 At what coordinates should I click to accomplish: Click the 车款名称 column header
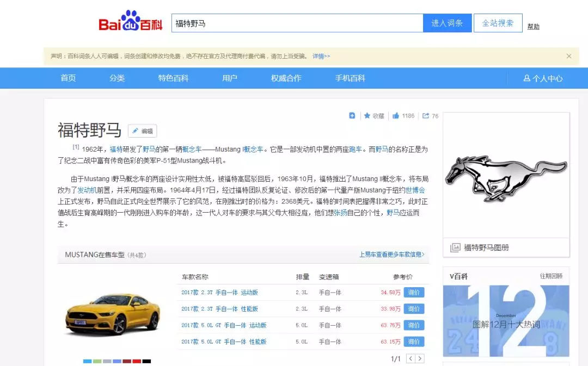(x=195, y=277)
